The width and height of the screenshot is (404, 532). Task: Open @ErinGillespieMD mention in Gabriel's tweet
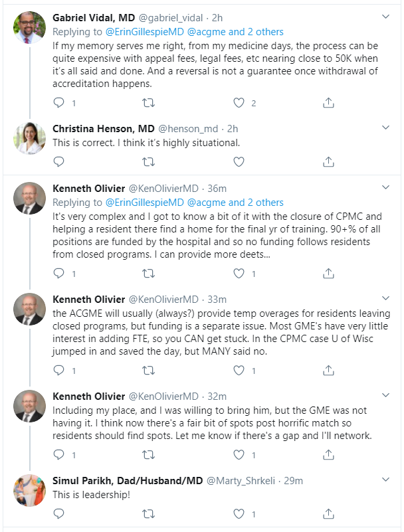145,32
